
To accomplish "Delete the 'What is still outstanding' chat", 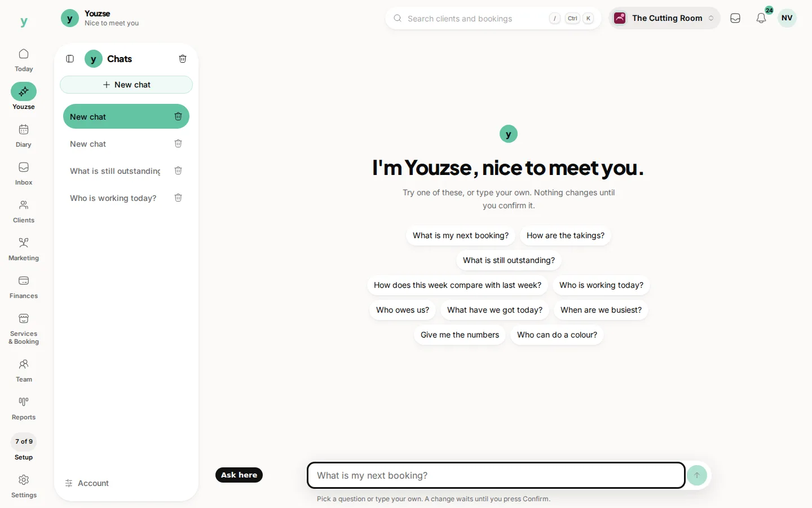I will (178, 170).
